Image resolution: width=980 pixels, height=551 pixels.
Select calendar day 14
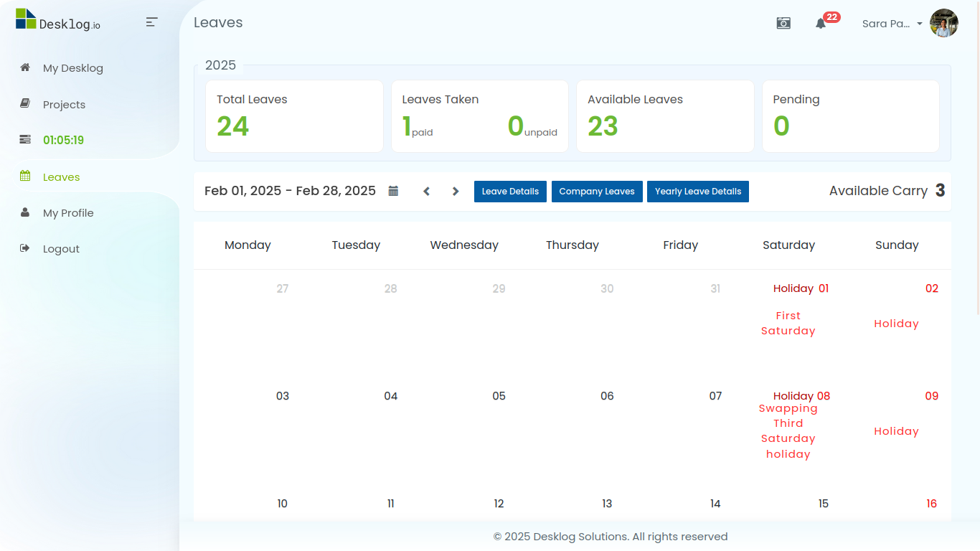tap(715, 504)
